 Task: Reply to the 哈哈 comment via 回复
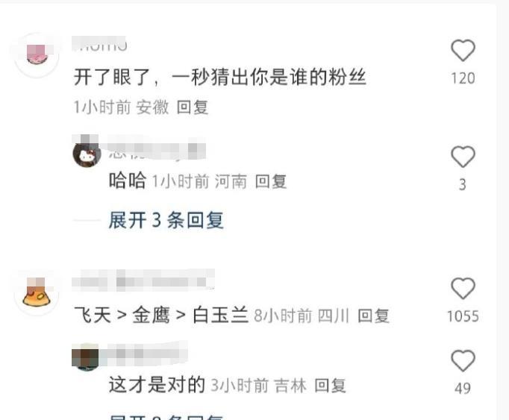click(x=271, y=181)
